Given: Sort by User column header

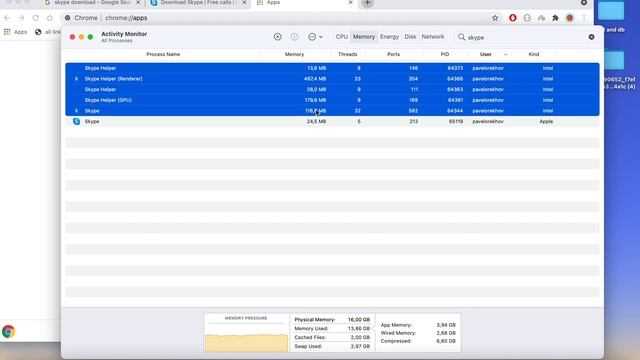Looking at the screenshot, I should [x=486, y=54].
